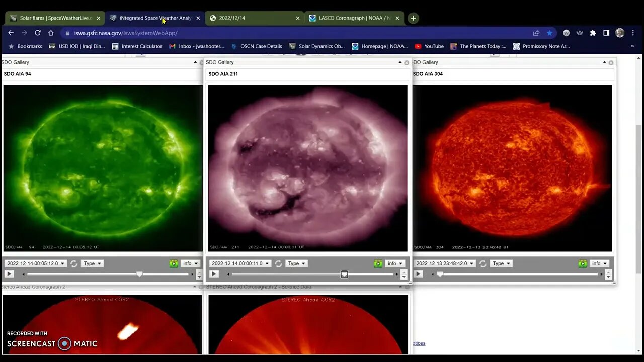
Task: Open USD IQD Iraqi Dinar bookmark
Action: pos(76,46)
